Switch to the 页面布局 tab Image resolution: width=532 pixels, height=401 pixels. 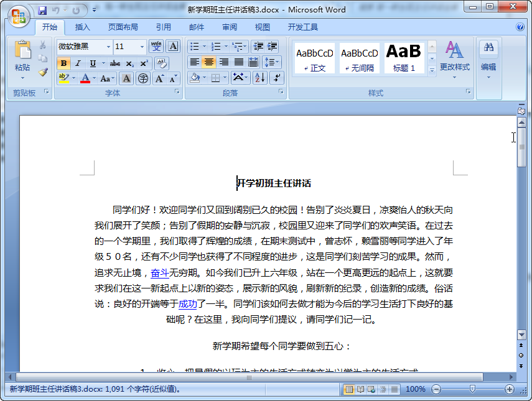tap(123, 27)
